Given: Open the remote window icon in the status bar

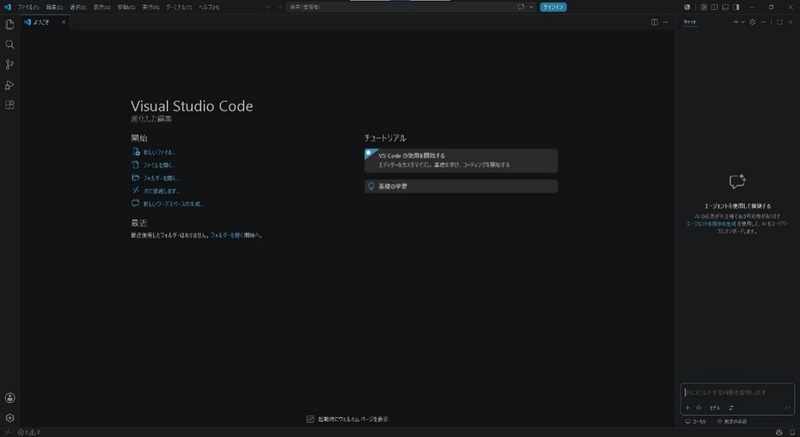Looking at the screenshot, I should (7, 432).
